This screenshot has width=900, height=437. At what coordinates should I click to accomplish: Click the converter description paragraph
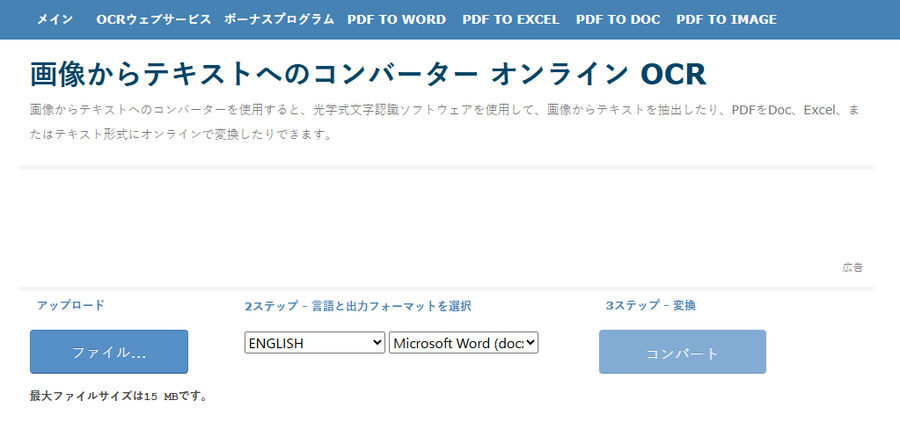tap(445, 123)
